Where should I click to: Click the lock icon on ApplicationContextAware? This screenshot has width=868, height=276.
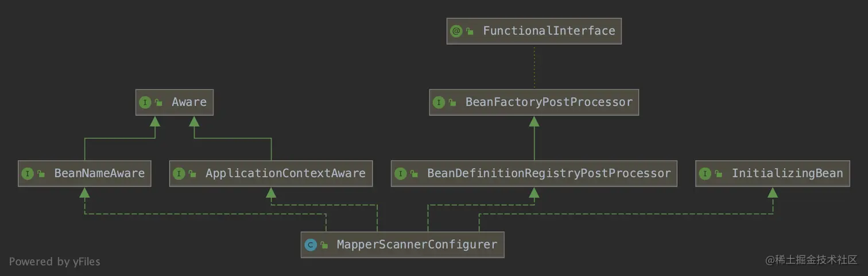tap(192, 174)
